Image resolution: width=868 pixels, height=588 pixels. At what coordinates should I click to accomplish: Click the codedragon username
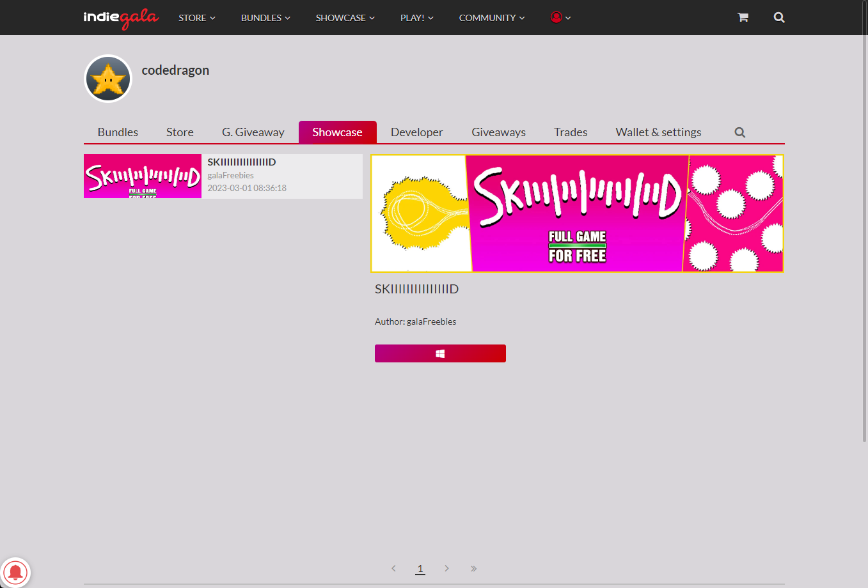[175, 70]
